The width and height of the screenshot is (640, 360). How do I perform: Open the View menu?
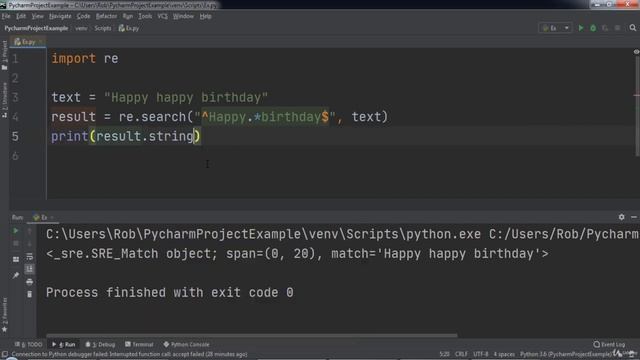[37, 16]
